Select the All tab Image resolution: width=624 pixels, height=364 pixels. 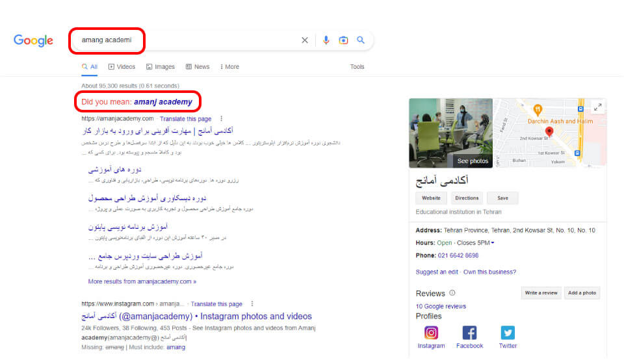tap(90, 67)
